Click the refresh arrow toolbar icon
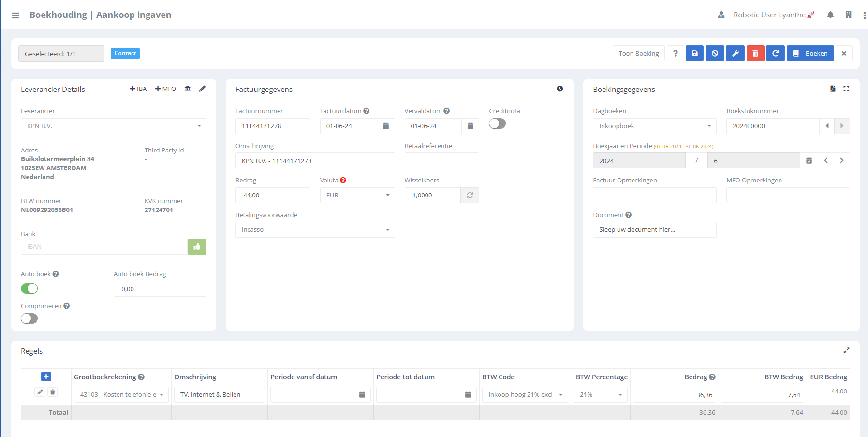Viewport: 868px width, 437px height. coord(775,54)
